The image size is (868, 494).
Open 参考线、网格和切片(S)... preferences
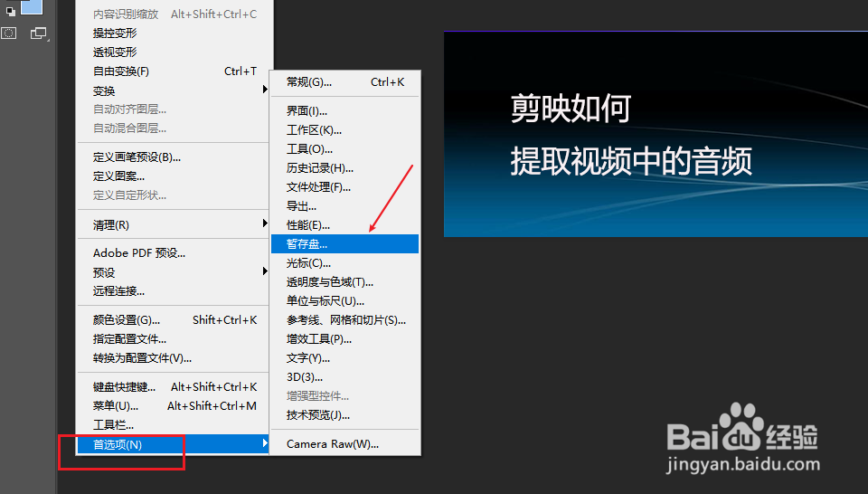pyautogui.click(x=344, y=320)
